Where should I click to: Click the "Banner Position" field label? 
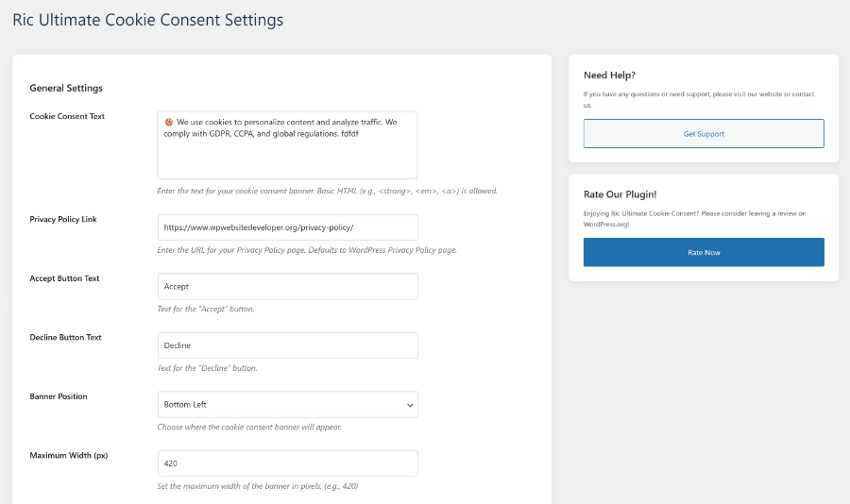58,396
